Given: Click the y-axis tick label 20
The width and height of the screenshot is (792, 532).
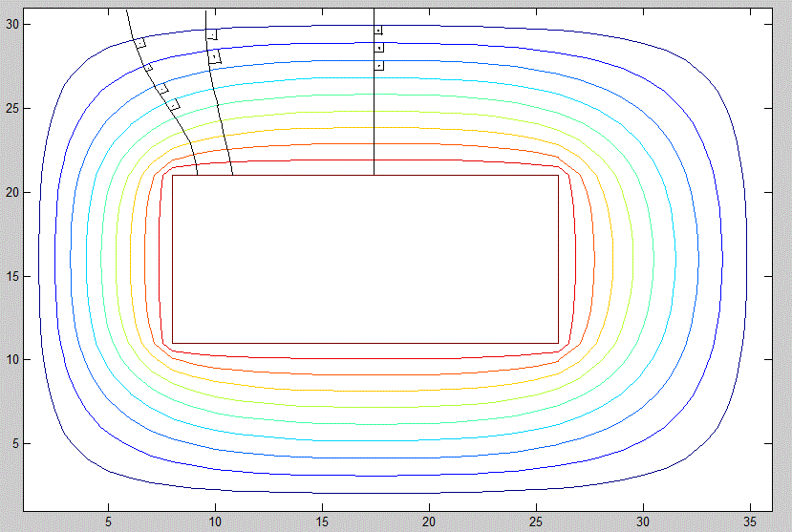Looking at the screenshot, I should pyautogui.click(x=12, y=193).
